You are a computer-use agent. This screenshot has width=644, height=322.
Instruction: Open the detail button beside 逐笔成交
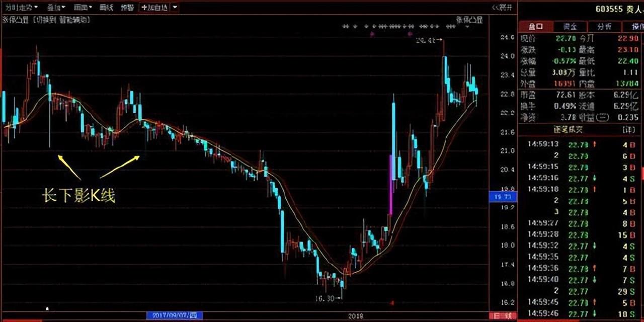pos(628,130)
